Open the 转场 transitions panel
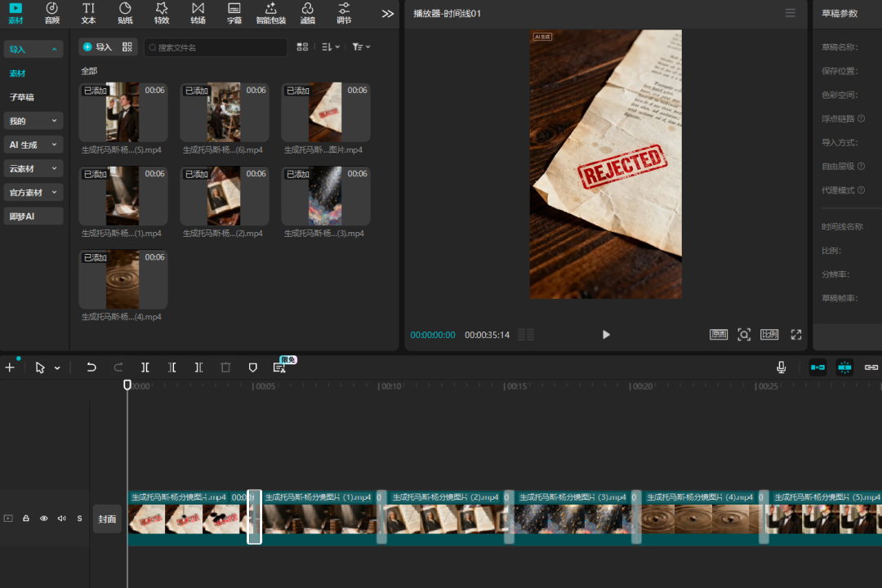 198,13
